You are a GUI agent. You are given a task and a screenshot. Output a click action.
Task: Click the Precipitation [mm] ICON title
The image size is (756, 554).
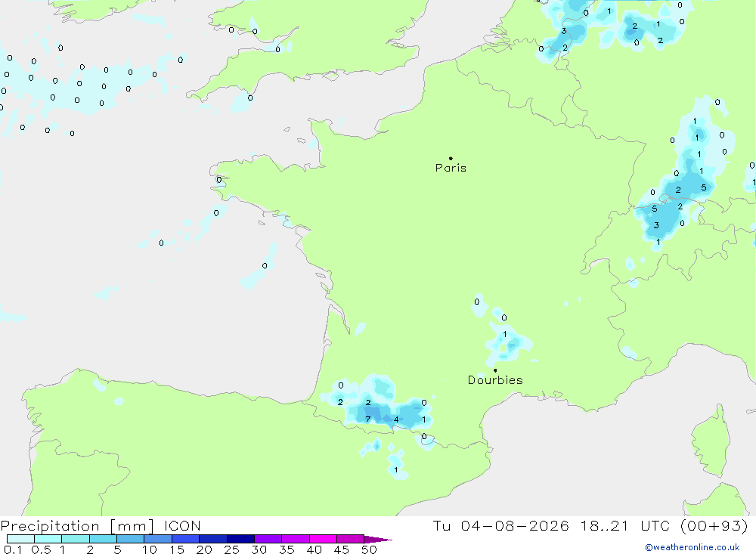(x=101, y=525)
